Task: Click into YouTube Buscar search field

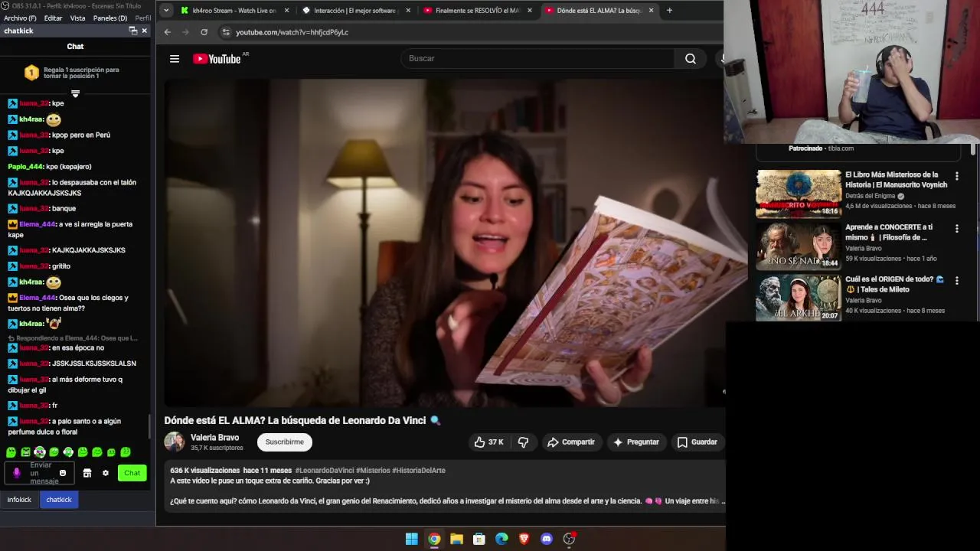Action: point(537,59)
